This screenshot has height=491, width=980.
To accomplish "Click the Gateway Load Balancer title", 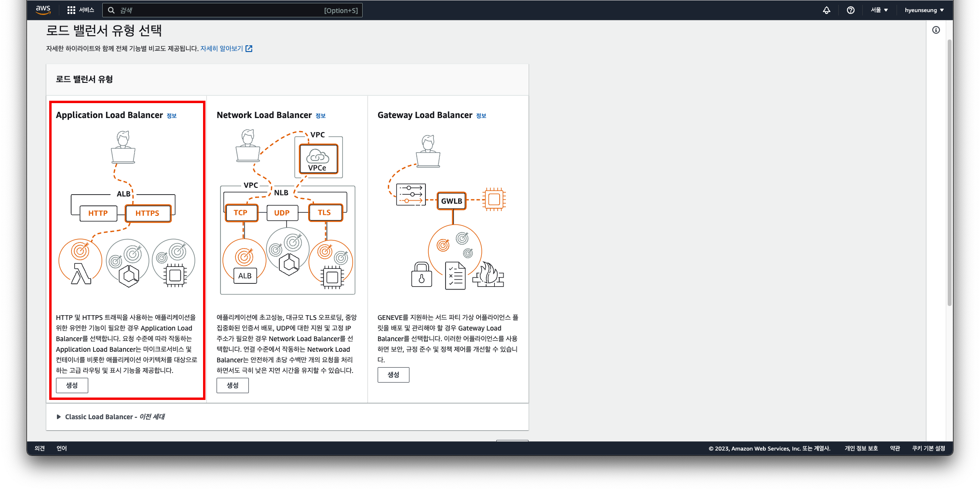I will pyautogui.click(x=425, y=115).
